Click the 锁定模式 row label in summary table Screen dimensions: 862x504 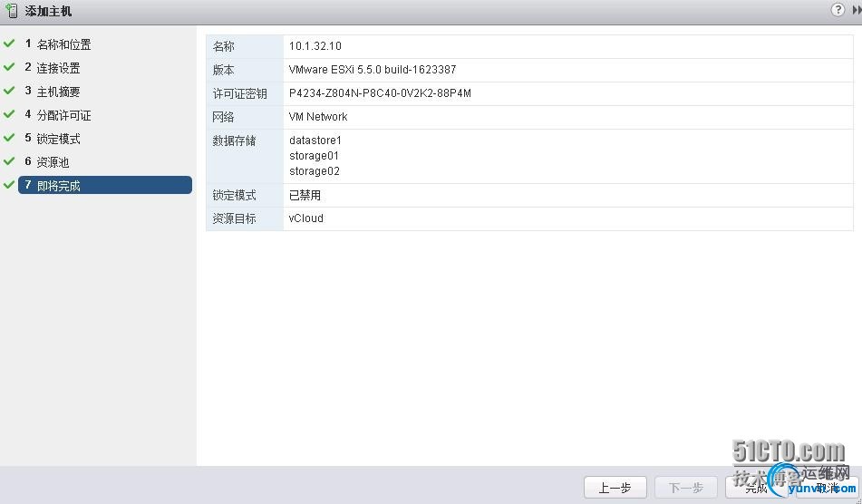(234, 195)
